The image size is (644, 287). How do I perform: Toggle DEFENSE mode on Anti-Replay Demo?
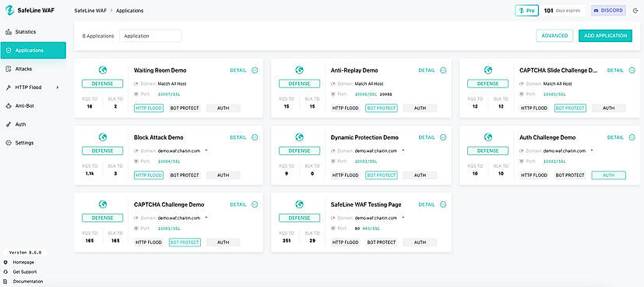[299, 83]
